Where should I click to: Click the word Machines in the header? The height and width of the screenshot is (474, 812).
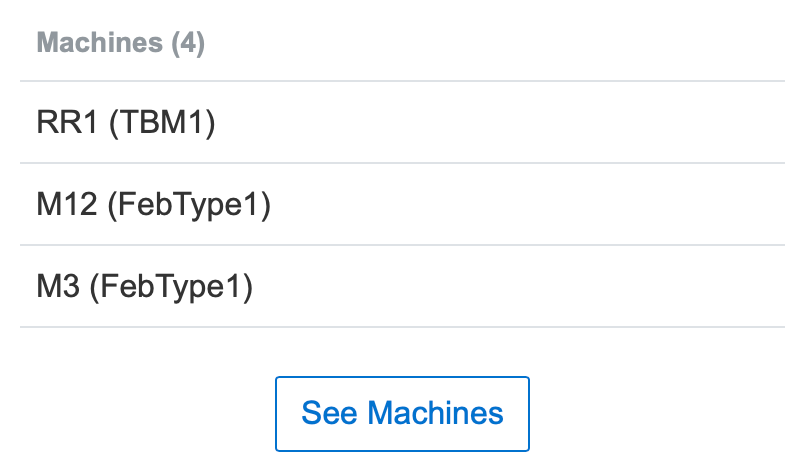[x=100, y=44]
